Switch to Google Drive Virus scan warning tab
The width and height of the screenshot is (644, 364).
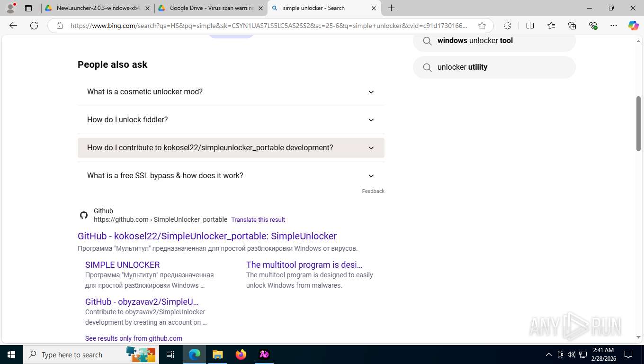point(211,8)
